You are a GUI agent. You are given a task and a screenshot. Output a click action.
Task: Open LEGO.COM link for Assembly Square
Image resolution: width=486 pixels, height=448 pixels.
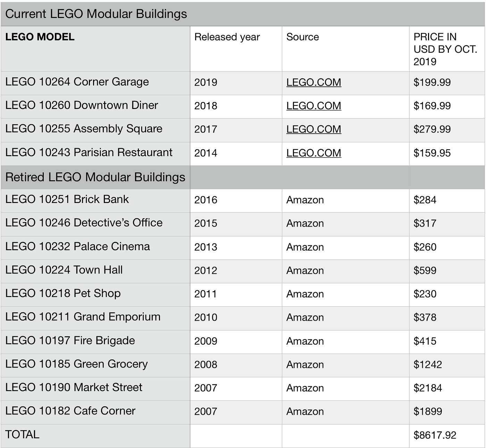tap(313, 129)
